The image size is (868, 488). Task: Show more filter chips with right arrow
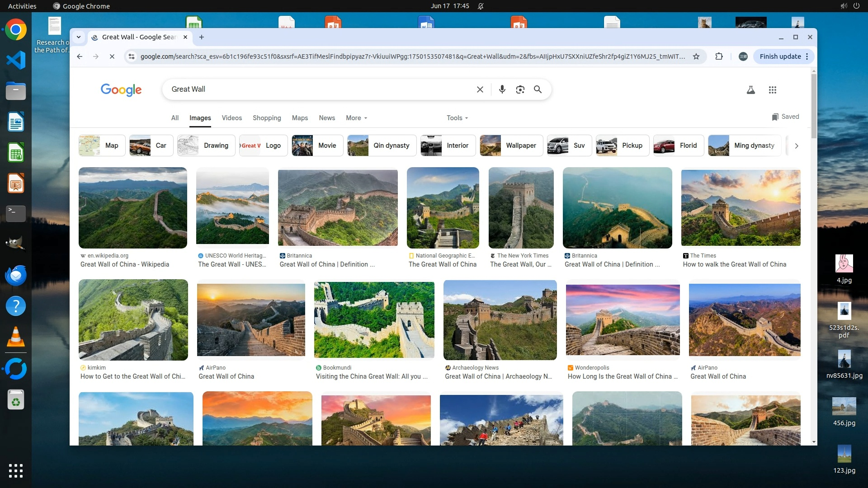[797, 145]
